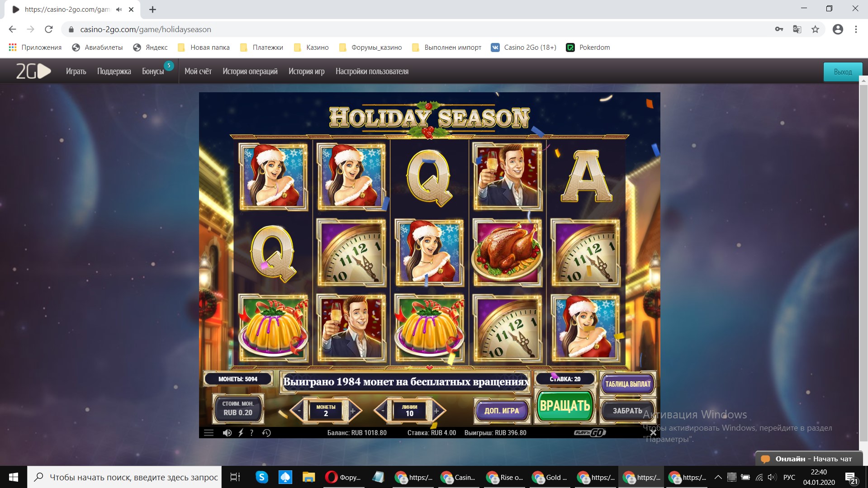868x488 pixels.
Task: Open История операций in navigation
Action: tap(250, 71)
